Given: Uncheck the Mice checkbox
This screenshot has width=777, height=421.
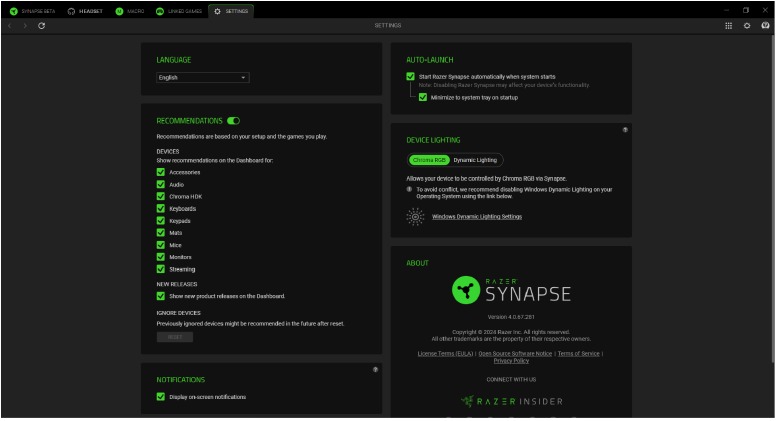Looking at the screenshot, I should 161,245.
